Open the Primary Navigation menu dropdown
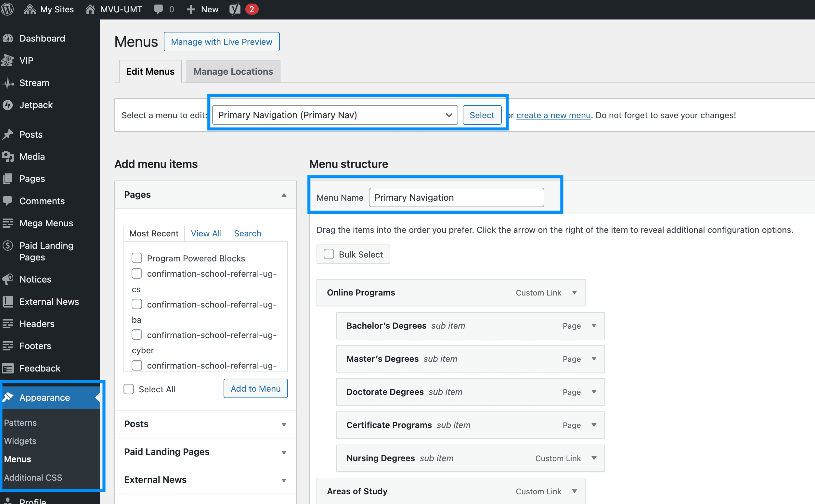The height and width of the screenshot is (504, 815). pos(335,115)
